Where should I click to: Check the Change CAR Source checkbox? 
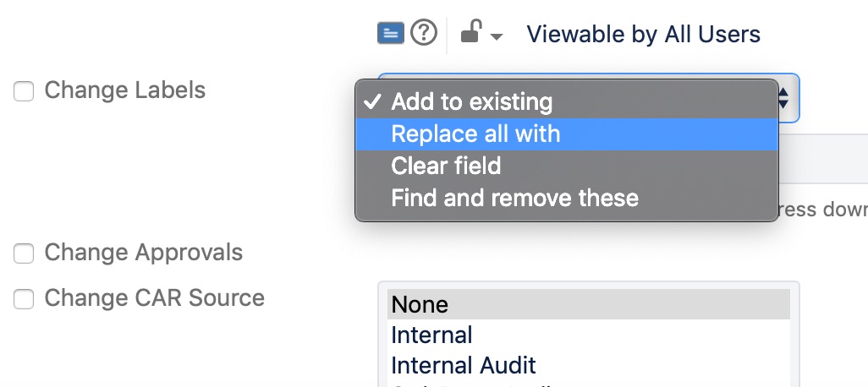tap(24, 299)
